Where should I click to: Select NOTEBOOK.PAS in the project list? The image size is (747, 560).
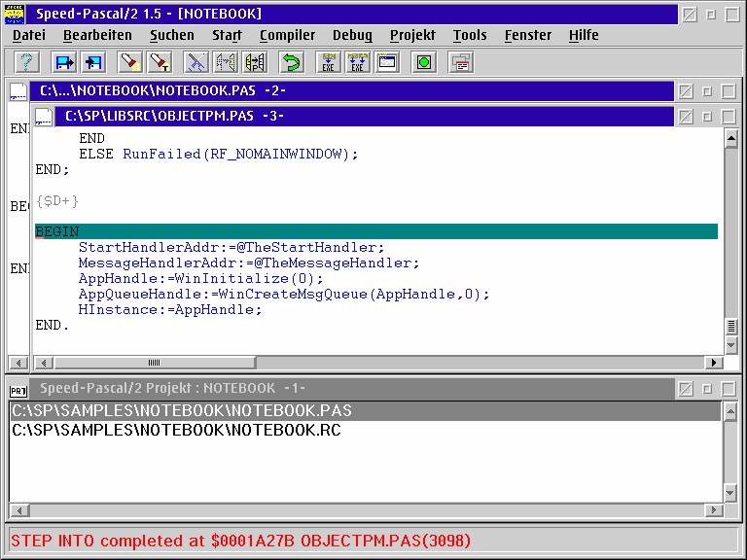click(x=366, y=411)
